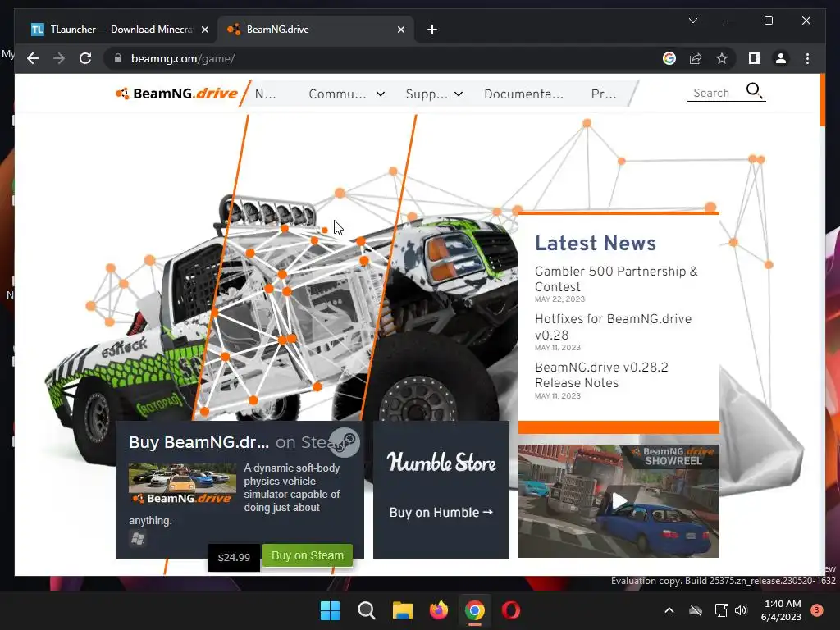Expand the Support dropdown chevron
Viewport: 840px width, 630px height.
pyautogui.click(x=459, y=94)
